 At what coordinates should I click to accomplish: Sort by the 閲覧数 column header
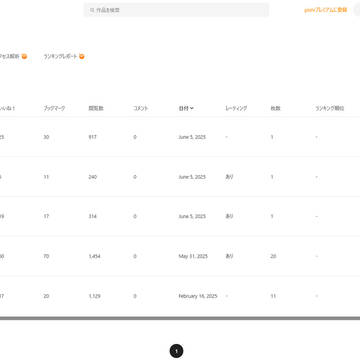tap(96, 108)
